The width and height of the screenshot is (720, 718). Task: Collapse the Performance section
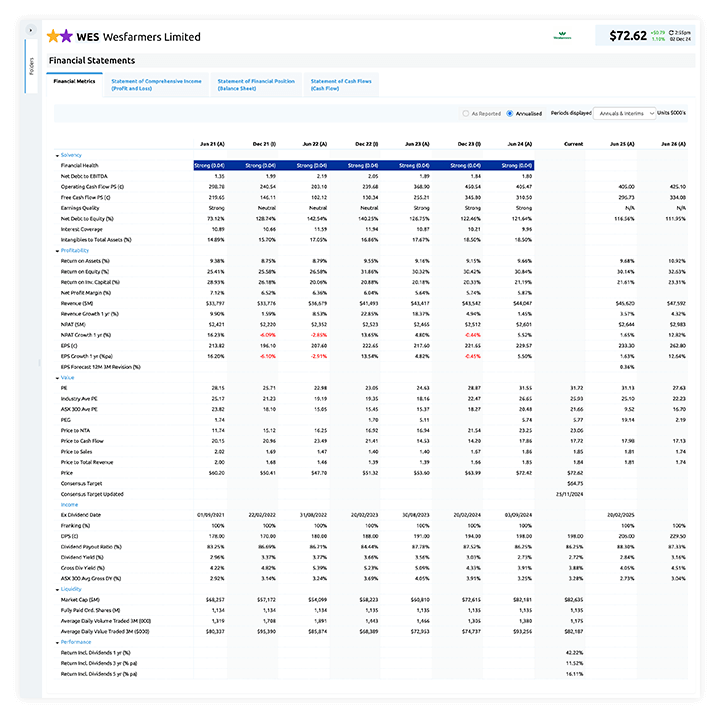[58, 642]
